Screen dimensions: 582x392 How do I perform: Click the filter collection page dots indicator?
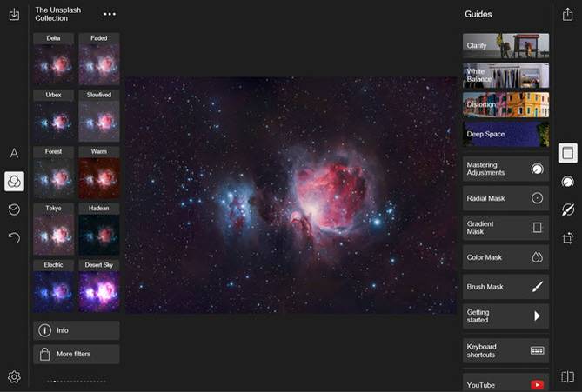77,382
